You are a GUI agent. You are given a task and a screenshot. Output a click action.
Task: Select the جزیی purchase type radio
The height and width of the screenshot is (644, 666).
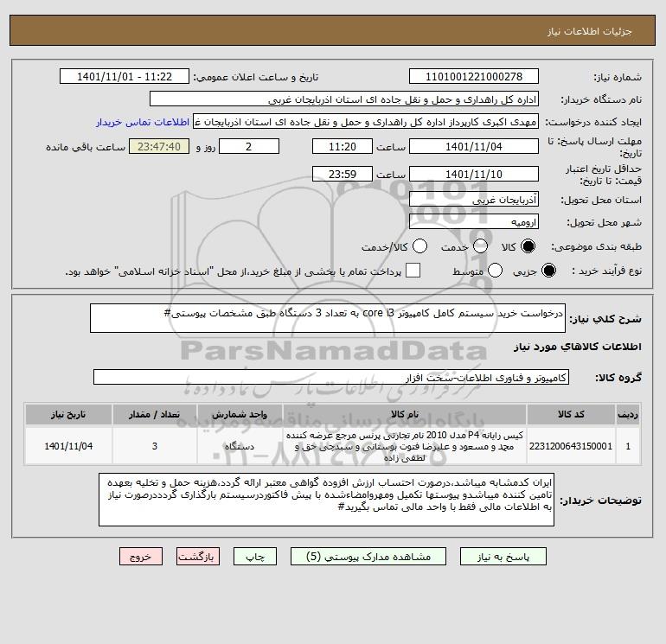pyautogui.click(x=548, y=271)
